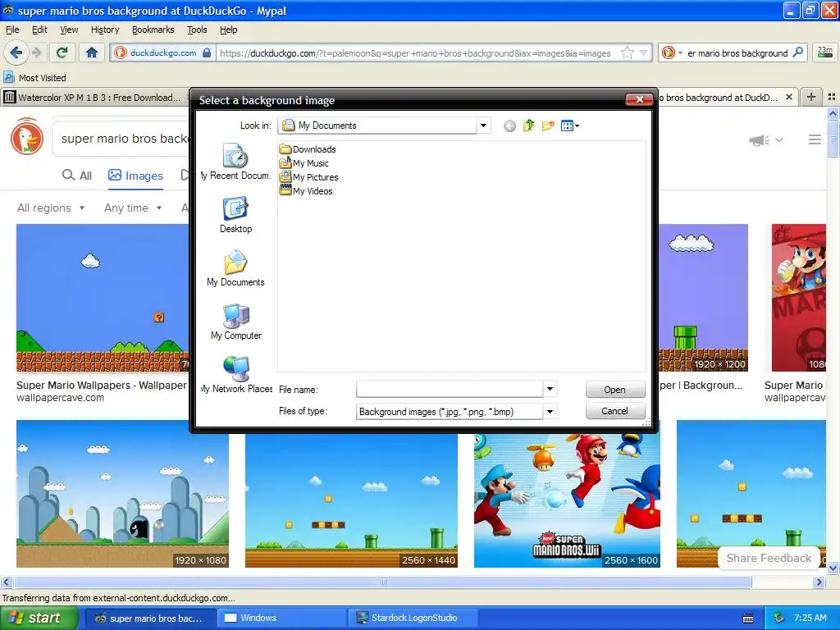Click the Share Feedback button
840x630 pixels.
pos(769,558)
